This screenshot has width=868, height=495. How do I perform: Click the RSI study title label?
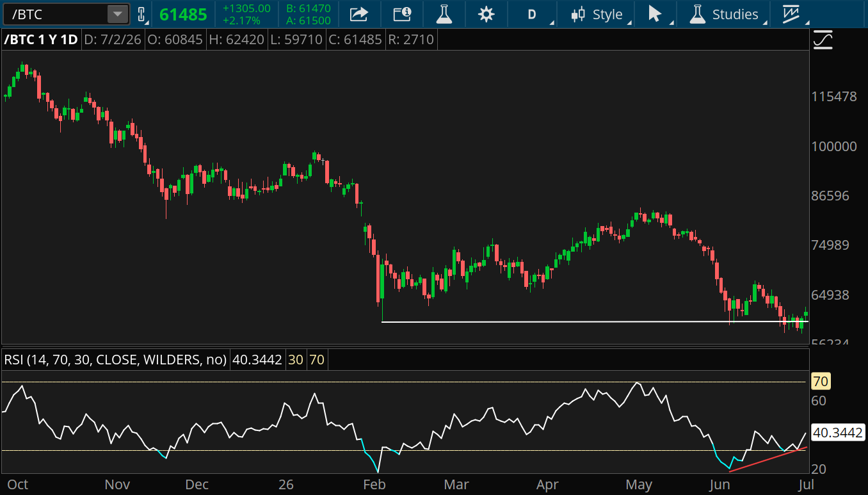(x=116, y=360)
